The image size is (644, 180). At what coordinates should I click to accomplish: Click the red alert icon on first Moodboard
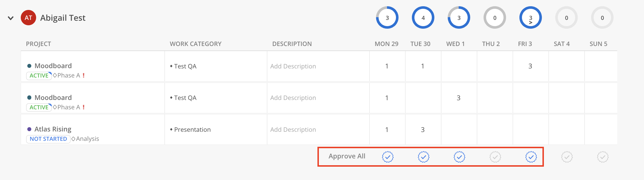84,76
